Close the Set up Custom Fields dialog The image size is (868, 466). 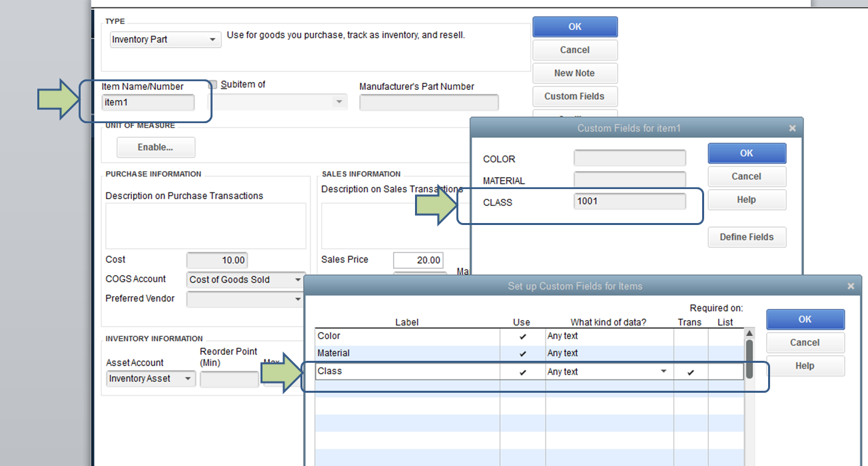click(851, 286)
